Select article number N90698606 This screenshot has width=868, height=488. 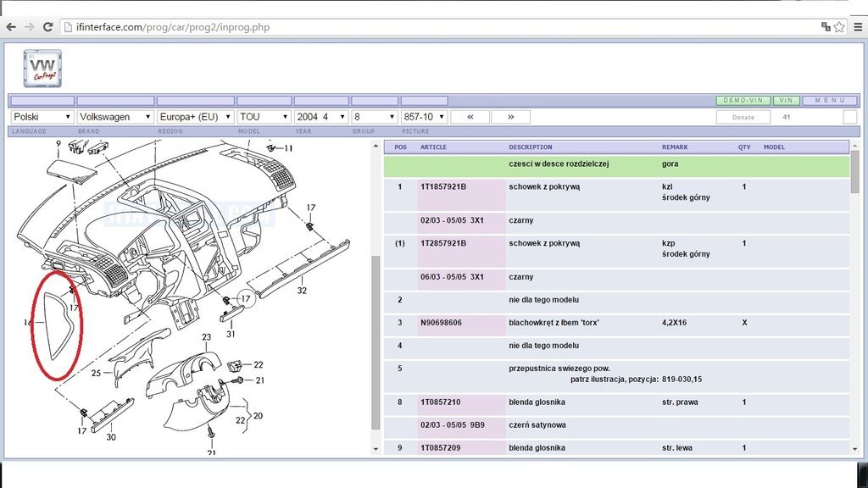click(x=441, y=323)
